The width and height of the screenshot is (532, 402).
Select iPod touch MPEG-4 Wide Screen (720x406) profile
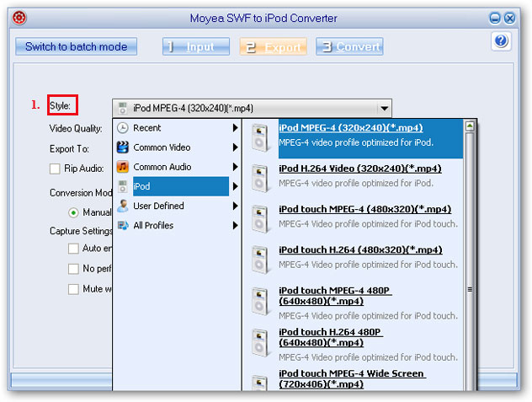(x=352, y=379)
